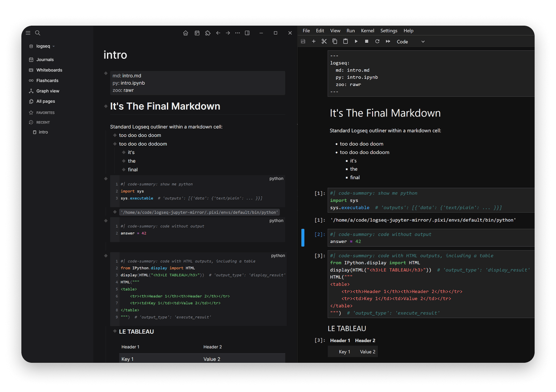
Task: Open the Kernel menu
Action: pyautogui.click(x=367, y=31)
